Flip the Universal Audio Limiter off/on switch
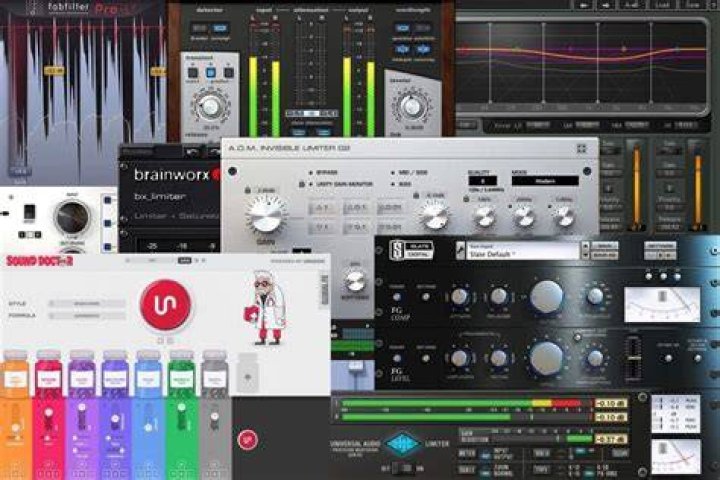Viewport: 720px width, 480px height. click(404, 468)
